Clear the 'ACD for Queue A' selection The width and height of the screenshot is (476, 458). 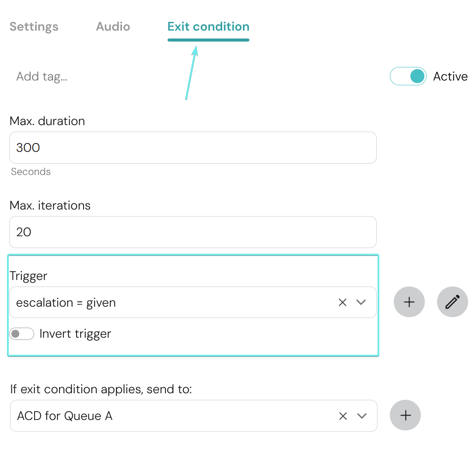click(343, 416)
